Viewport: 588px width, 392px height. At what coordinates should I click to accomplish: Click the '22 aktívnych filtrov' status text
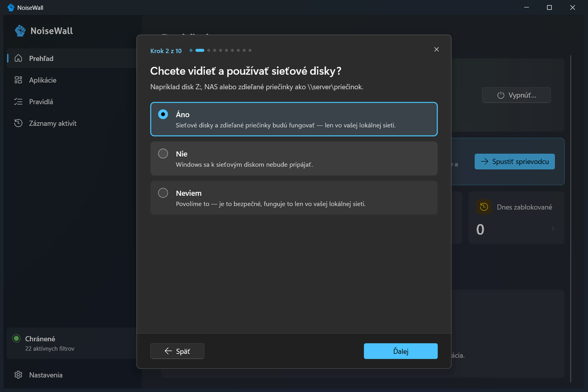pyautogui.click(x=50, y=349)
